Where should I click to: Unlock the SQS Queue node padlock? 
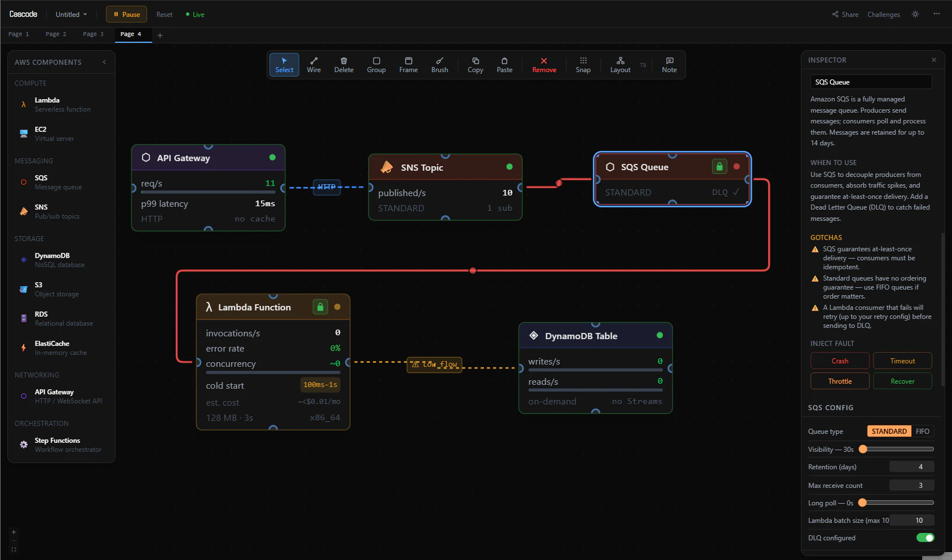719,166
